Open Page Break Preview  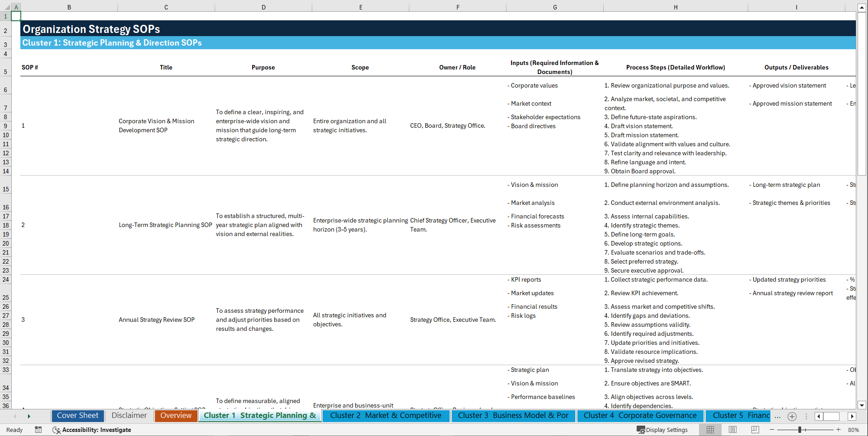click(x=755, y=430)
